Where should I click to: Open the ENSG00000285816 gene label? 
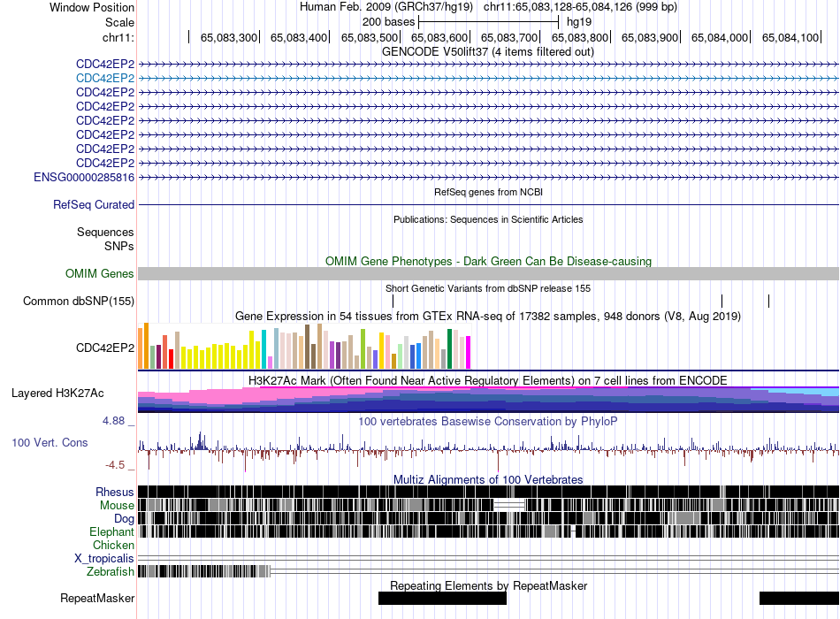[x=84, y=178]
